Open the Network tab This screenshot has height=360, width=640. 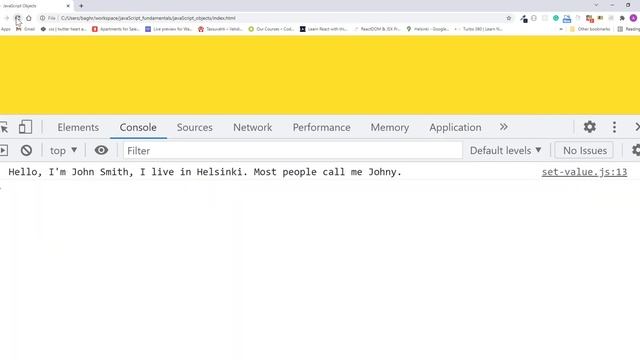tap(253, 127)
